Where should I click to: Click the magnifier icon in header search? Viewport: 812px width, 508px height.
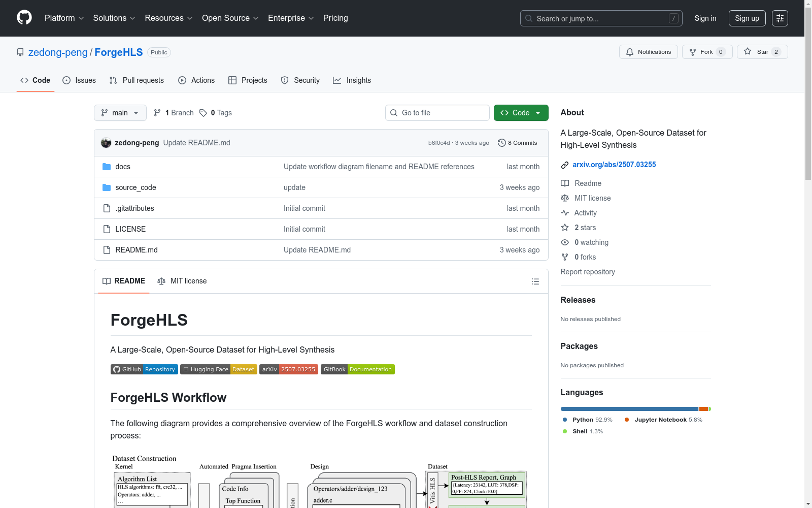coord(529,18)
